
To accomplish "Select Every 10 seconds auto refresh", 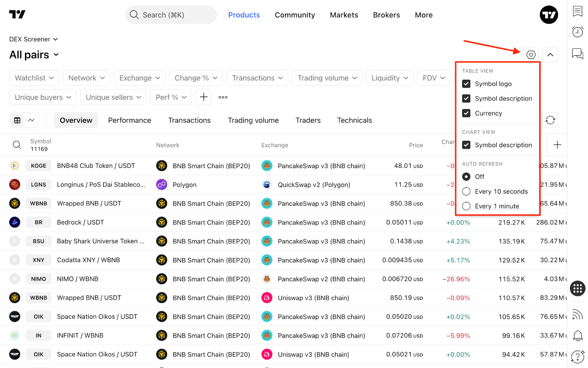I will 466,191.
